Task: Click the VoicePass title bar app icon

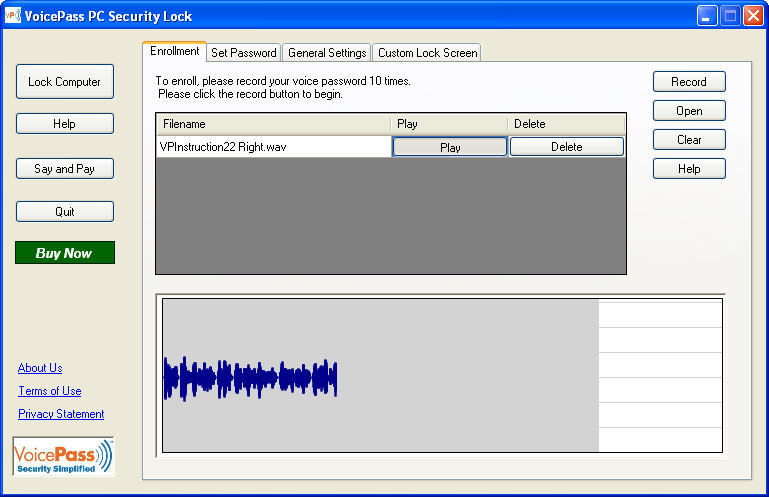Action: point(12,16)
